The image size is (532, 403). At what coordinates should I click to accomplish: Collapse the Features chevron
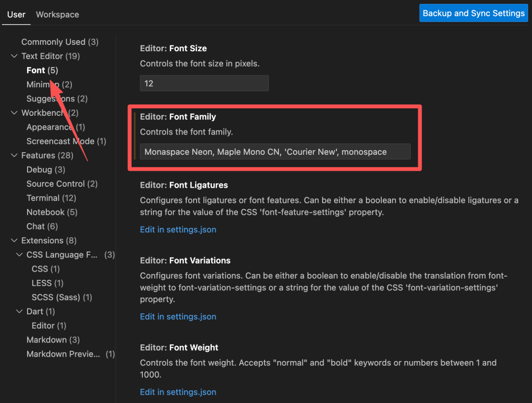(14, 155)
